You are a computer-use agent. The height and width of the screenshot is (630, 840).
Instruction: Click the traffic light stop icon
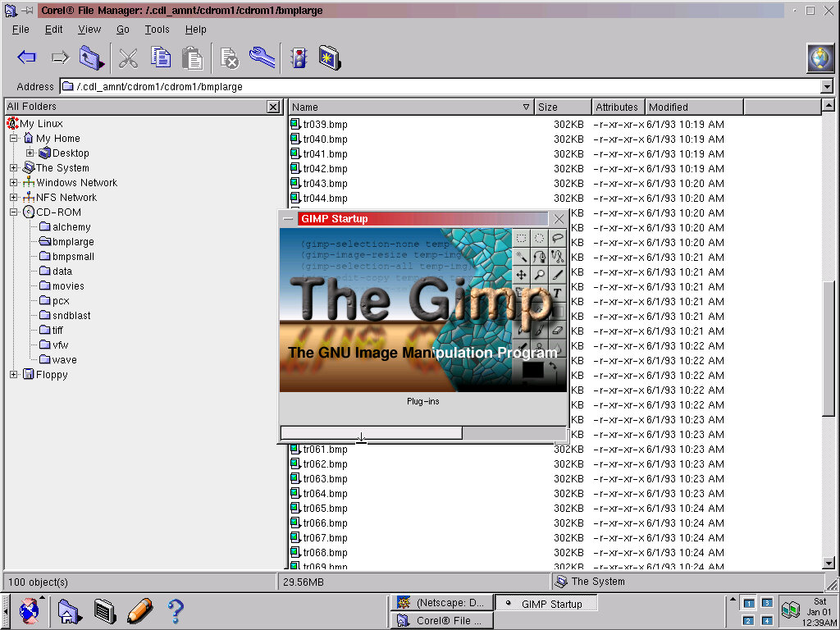click(299, 57)
